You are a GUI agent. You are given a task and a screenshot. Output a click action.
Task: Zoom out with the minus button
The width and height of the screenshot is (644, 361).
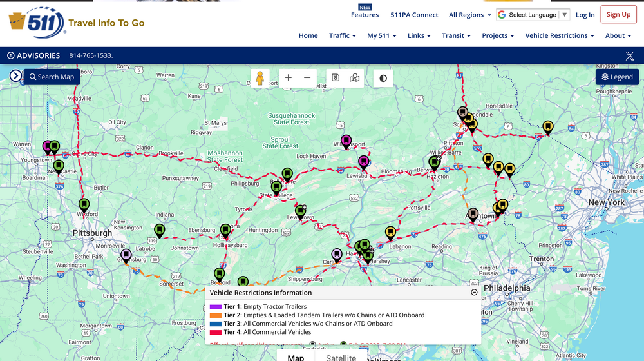307,78
